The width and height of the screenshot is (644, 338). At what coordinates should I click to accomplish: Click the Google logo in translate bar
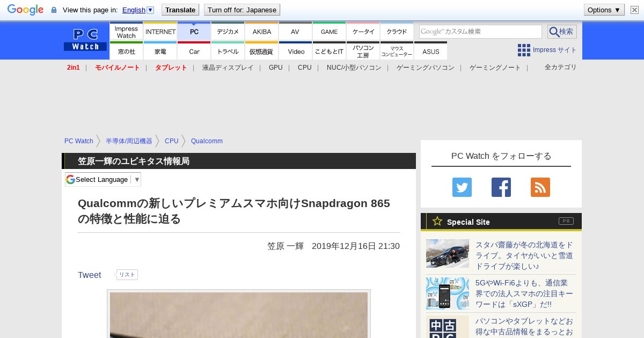coord(25,10)
